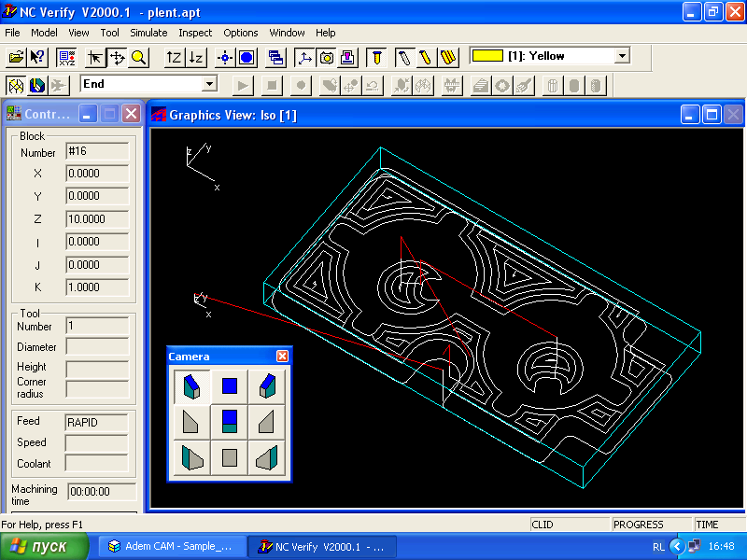Viewport: 747px width, 560px height.
Task: Click the record circle button
Action: pos(301,86)
